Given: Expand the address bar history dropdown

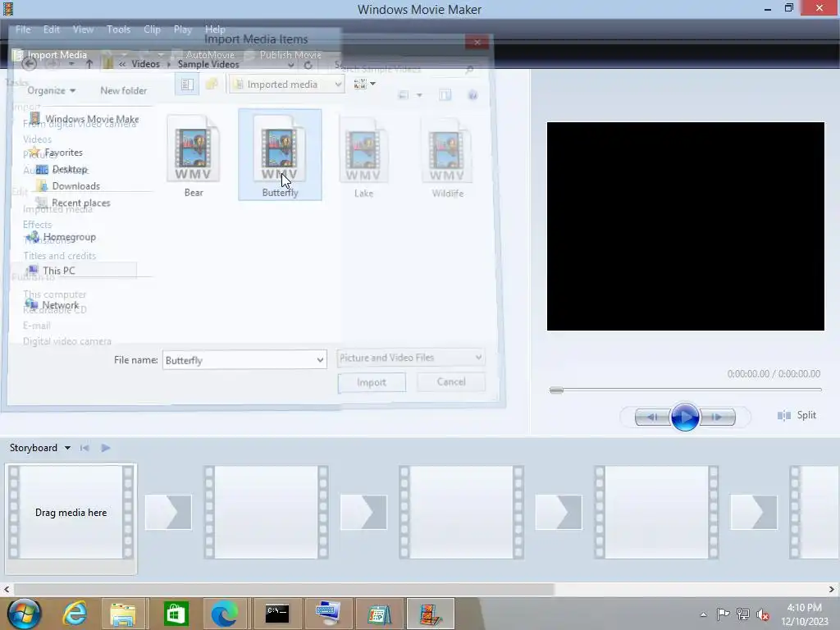Looking at the screenshot, I should click(291, 65).
